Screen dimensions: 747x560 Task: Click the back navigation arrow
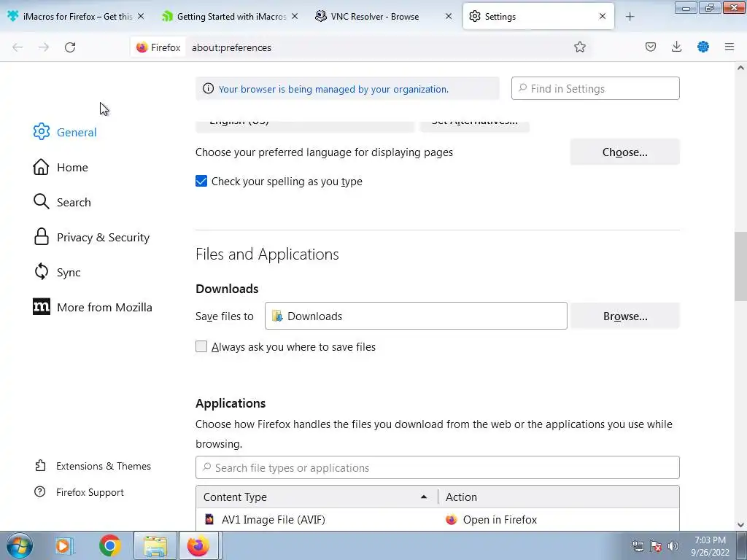click(18, 47)
